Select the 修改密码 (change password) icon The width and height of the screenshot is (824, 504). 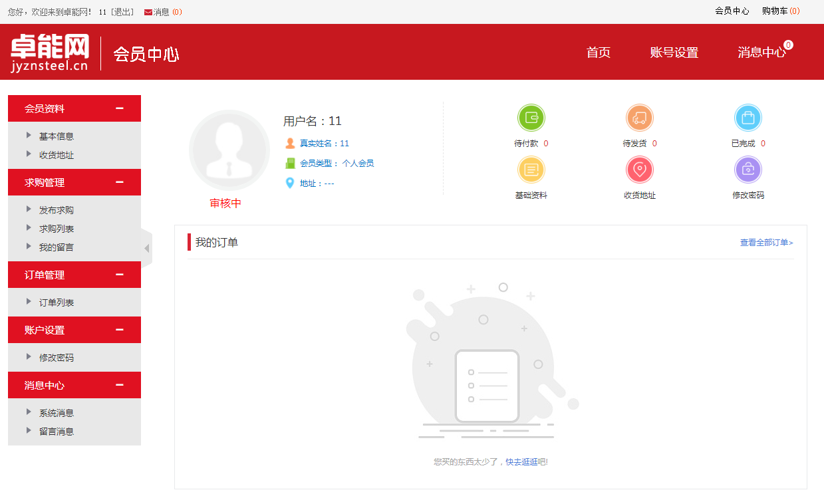point(748,170)
